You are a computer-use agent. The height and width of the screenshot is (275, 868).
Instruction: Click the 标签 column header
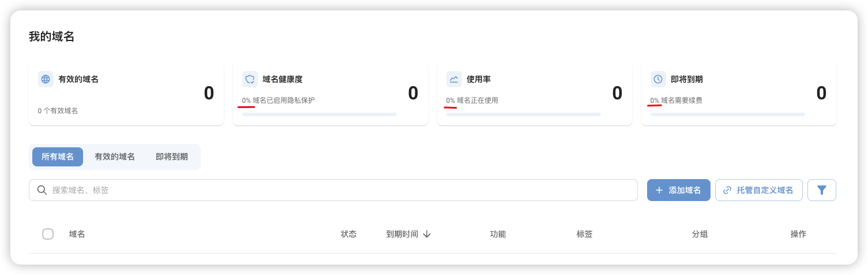click(584, 234)
